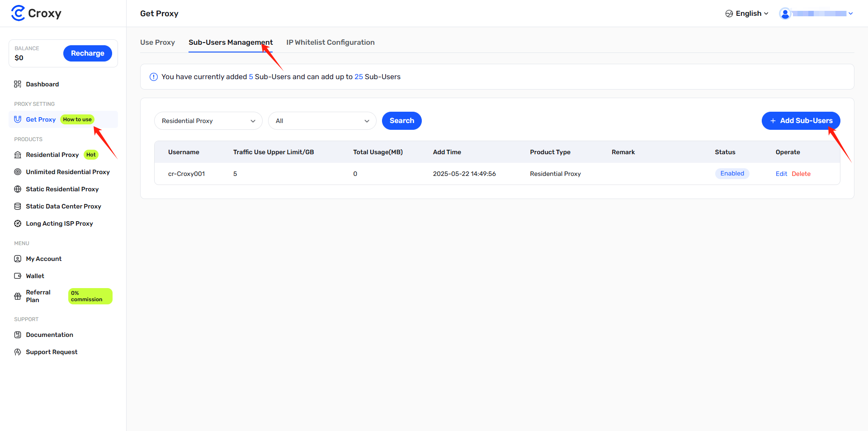Open Long Acting ISP Proxy page

[x=59, y=223]
